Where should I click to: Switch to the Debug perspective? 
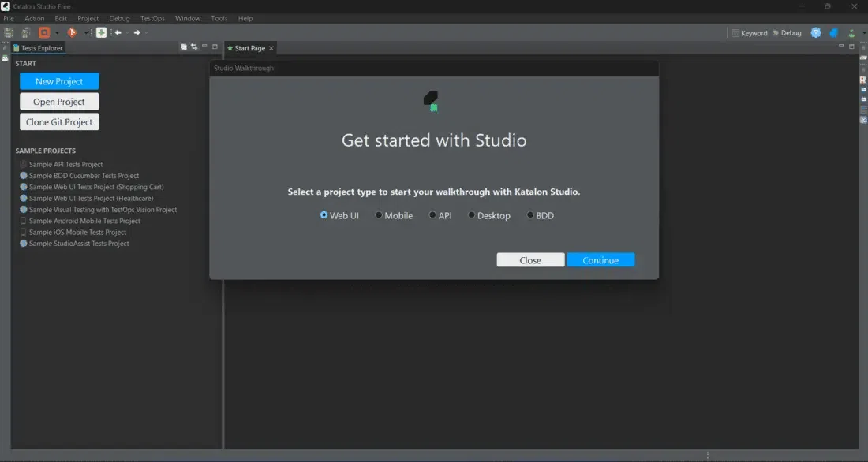point(788,33)
